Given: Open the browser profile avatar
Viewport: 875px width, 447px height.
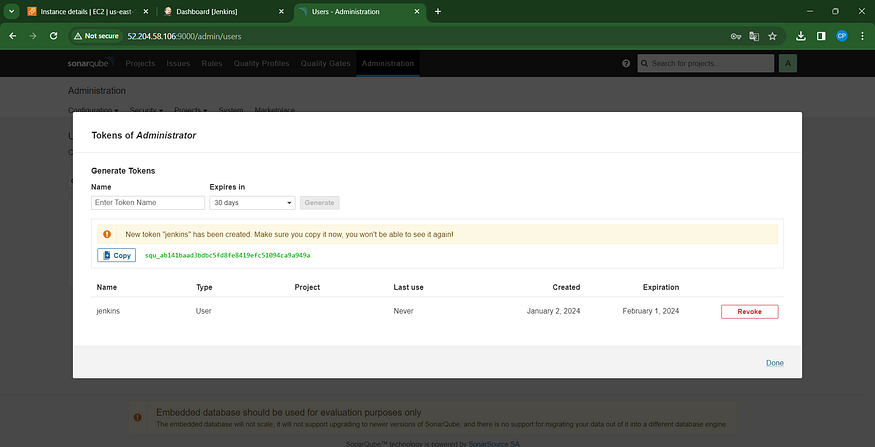Looking at the screenshot, I should click(842, 36).
